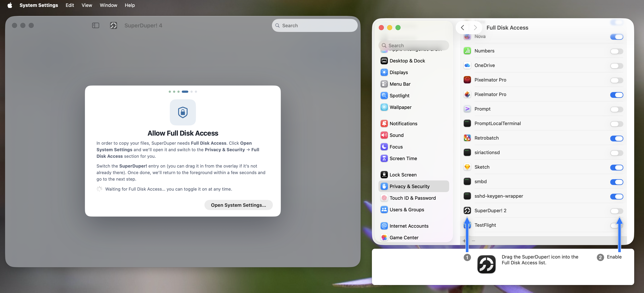The image size is (644, 293).
Task: Click the siriactionsd exec icon in the list
Action: point(467,152)
